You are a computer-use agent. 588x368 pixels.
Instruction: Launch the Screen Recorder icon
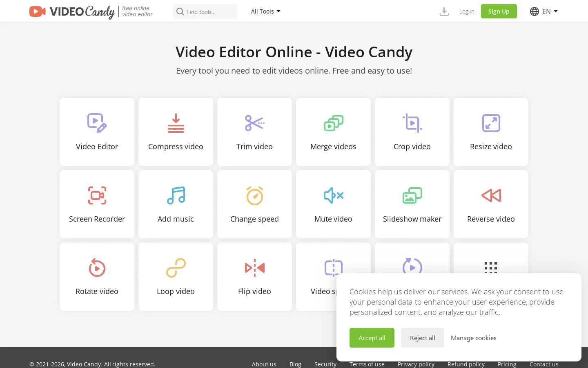pos(97,195)
